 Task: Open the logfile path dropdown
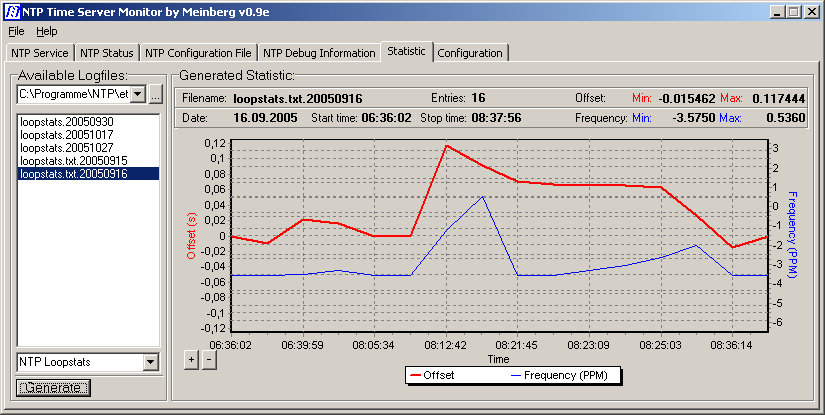(138, 94)
